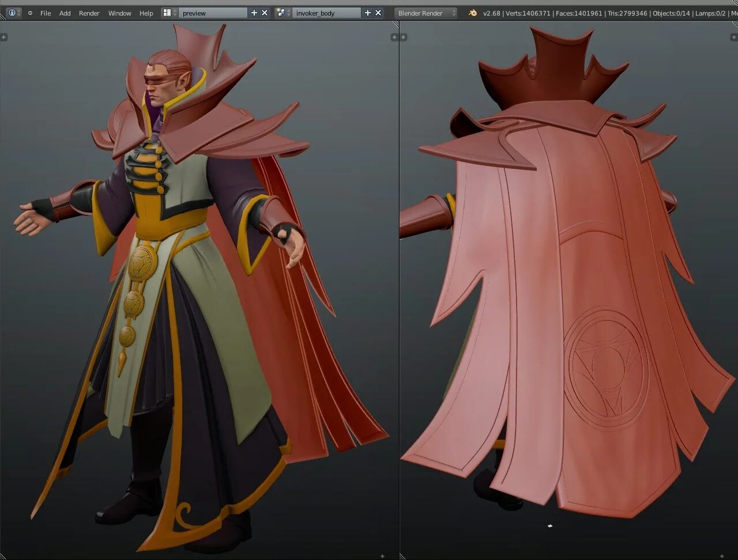Click the Blender logo icon in header

[x=473, y=13]
